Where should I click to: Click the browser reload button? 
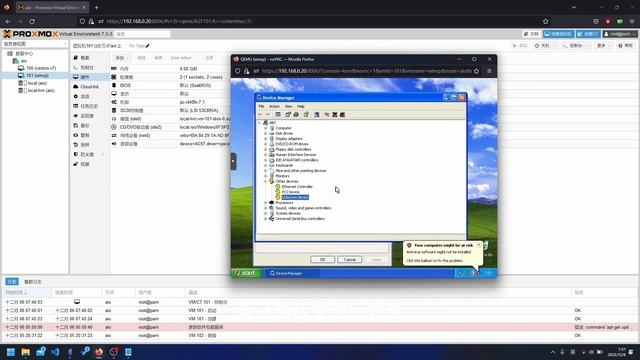(32, 21)
